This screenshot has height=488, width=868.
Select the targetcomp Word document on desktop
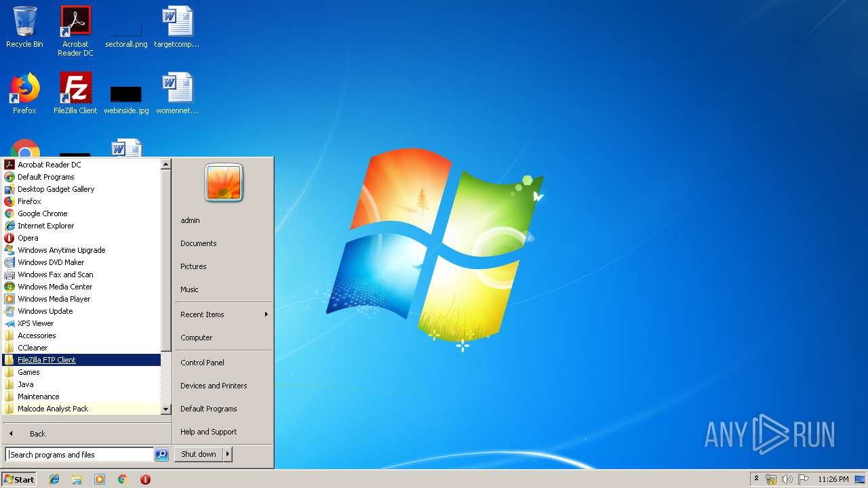(177, 27)
